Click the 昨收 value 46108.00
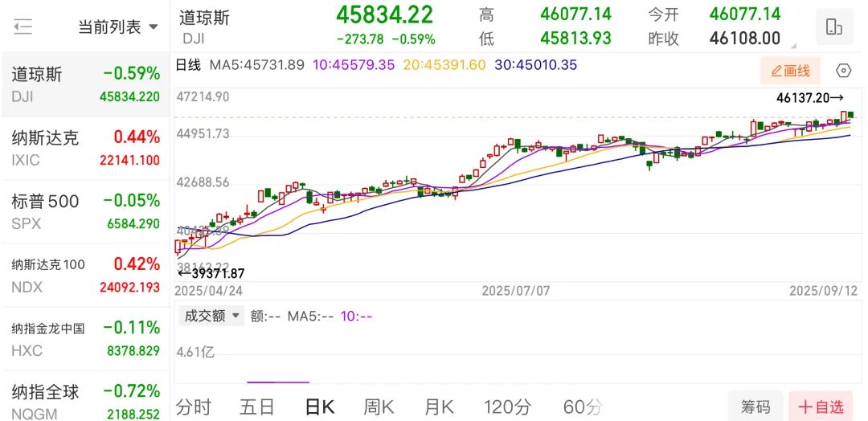Viewport: 868px width, 421px height. click(745, 39)
